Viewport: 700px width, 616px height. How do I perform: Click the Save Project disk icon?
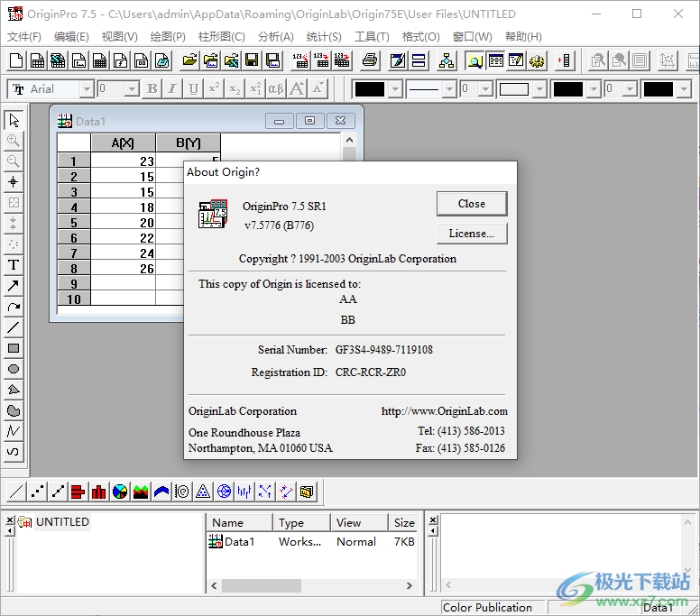(x=252, y=60)
